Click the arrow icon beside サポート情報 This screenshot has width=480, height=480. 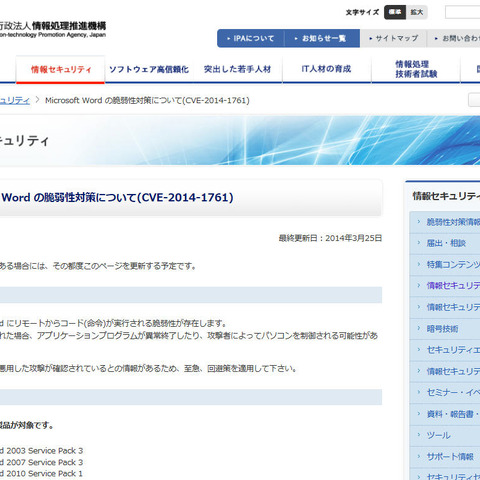click(419, 456)
